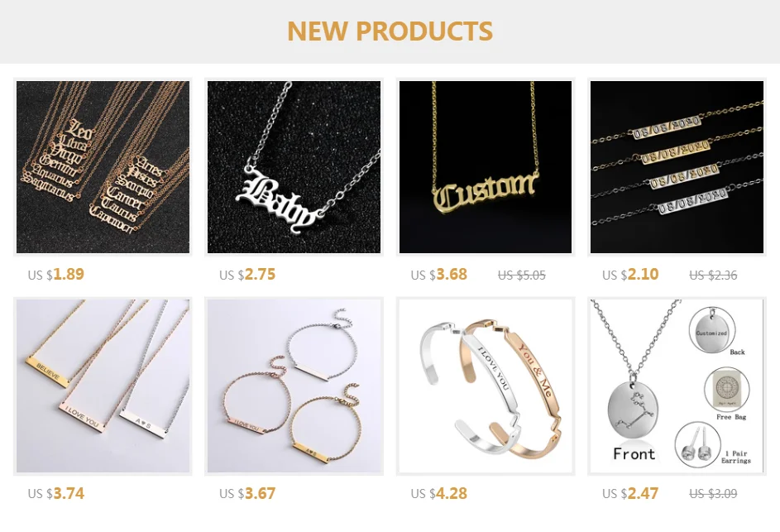Open the gold Custom necklace product image
Screen dimensions: 780x532
point(486,167)
